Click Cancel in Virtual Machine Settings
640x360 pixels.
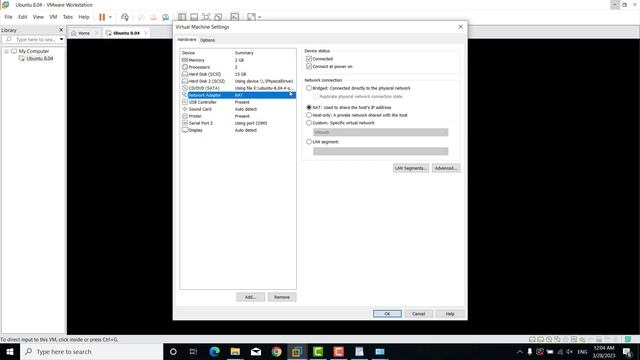pos(419,314)
